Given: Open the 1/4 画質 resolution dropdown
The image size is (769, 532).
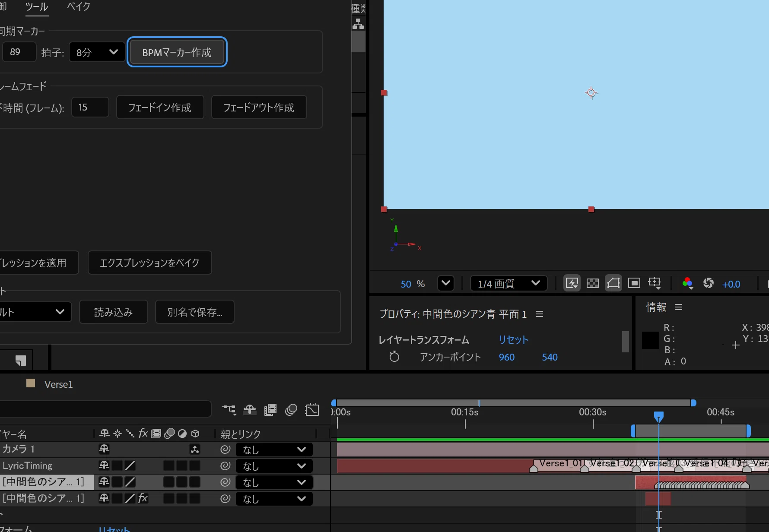Looking at the screenshot, I should click(508, 284).
